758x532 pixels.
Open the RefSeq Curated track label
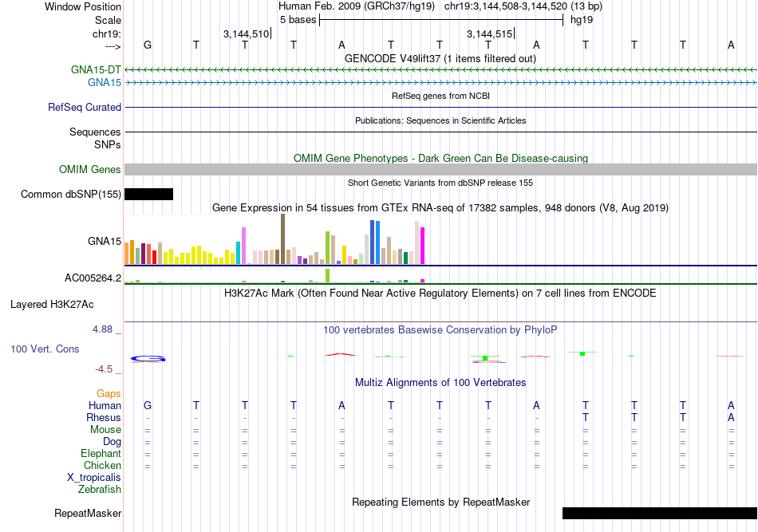[85, 107]
